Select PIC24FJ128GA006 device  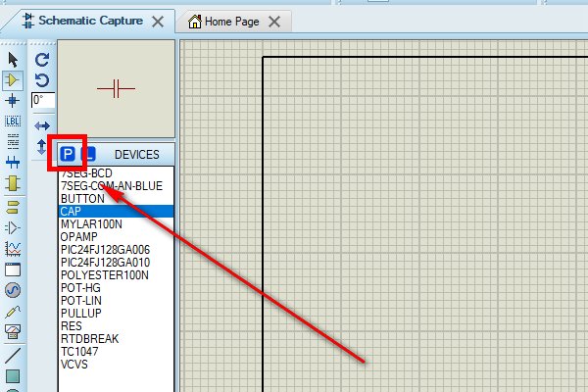[117, 250]
